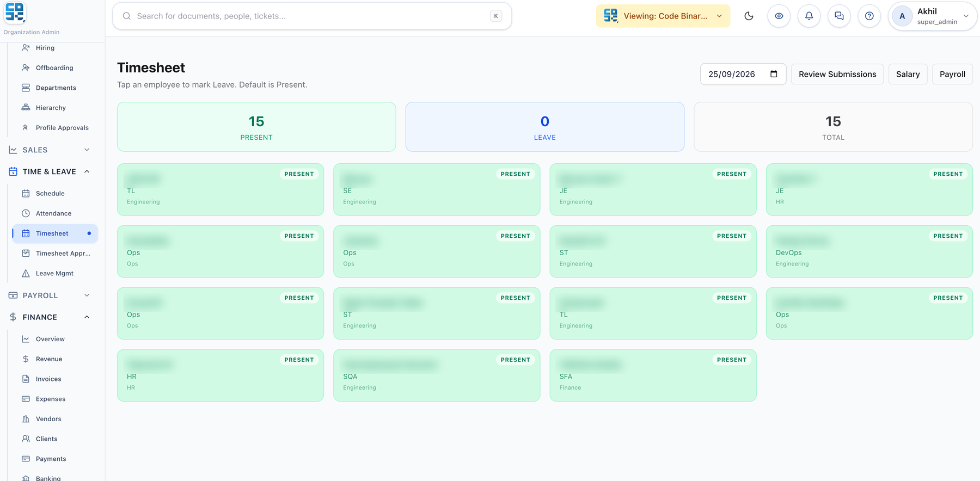Toggle the JE HR employee card
The image size is (980, 481).
tap(869, 189)
